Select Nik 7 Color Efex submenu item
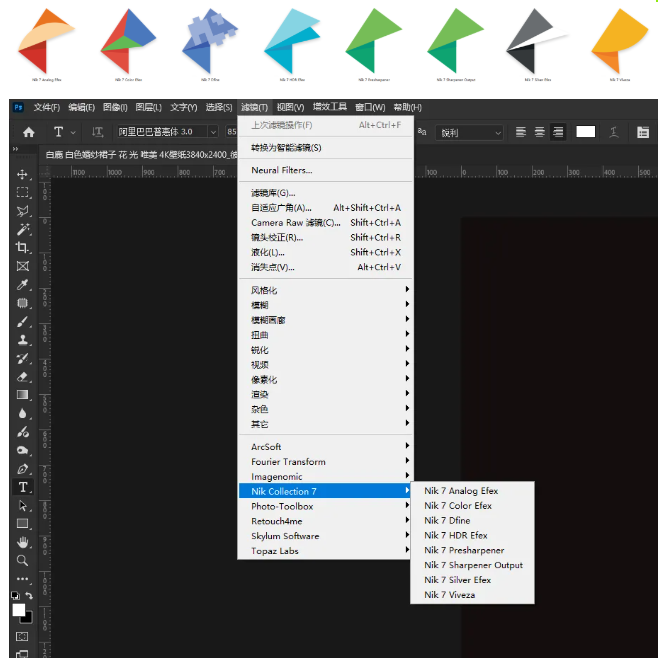 (x=472, y=505)
